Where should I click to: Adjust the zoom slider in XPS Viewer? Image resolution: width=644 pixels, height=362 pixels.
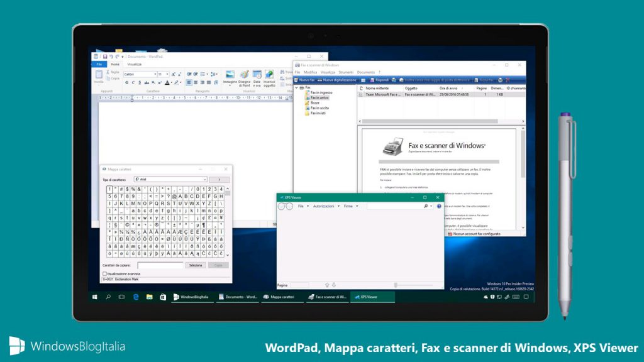click(396, 285)
